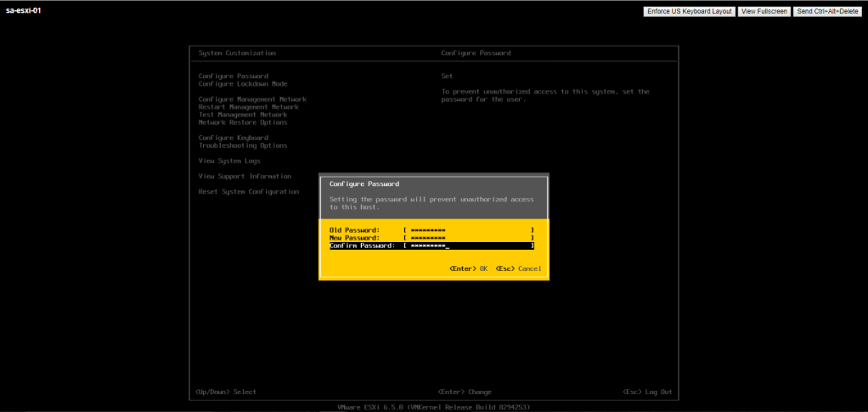Choose View System Logs

pos(229,161)
